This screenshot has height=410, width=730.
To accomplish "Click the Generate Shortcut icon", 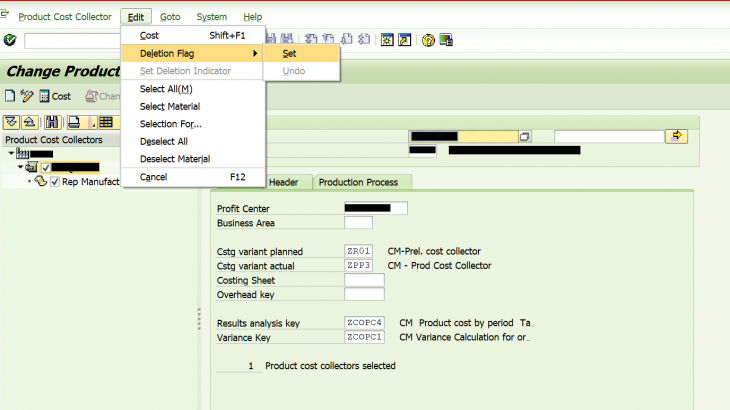I will 405,40.
